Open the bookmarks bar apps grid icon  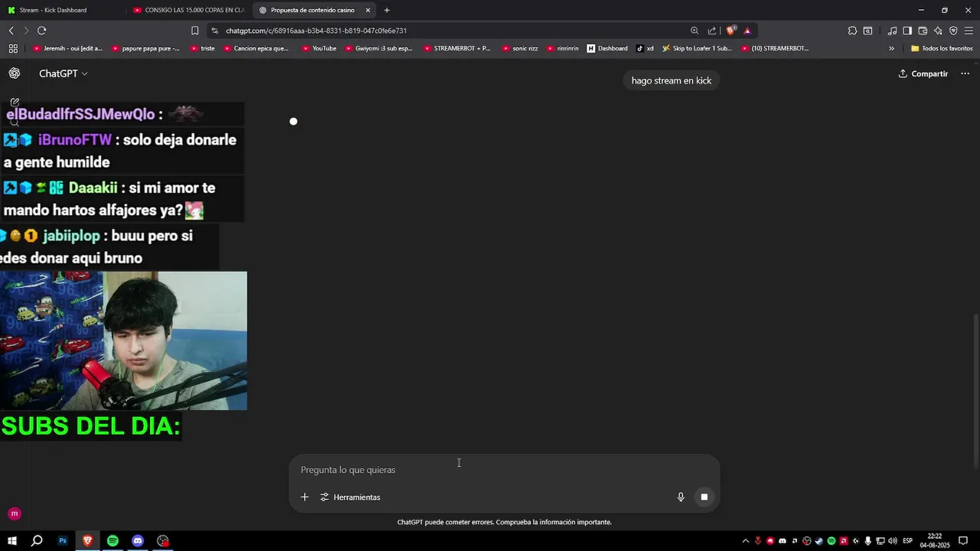coord(13,48)
